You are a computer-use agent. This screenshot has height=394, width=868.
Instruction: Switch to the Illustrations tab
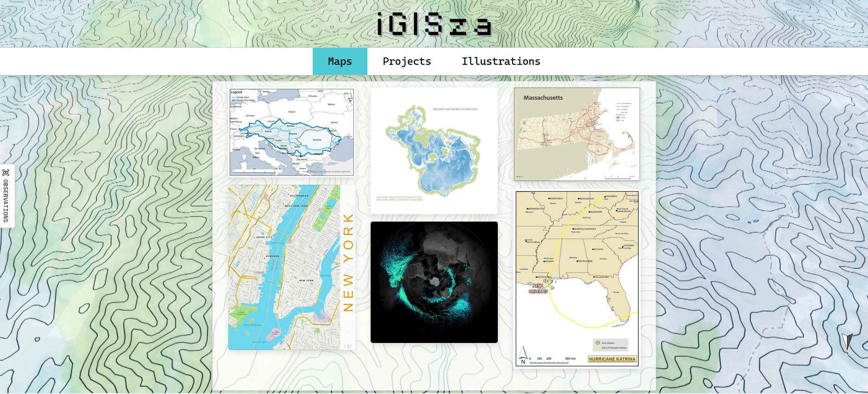[x=501, y=61]
